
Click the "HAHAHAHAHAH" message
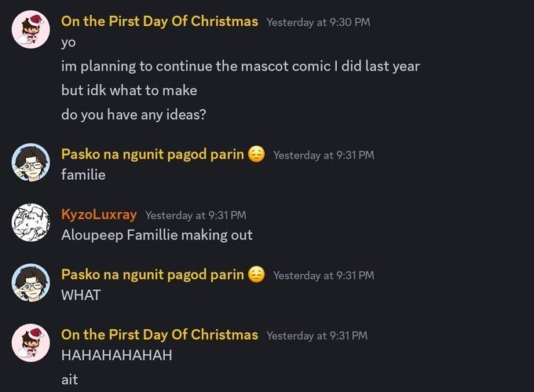(x=116, y=355)
